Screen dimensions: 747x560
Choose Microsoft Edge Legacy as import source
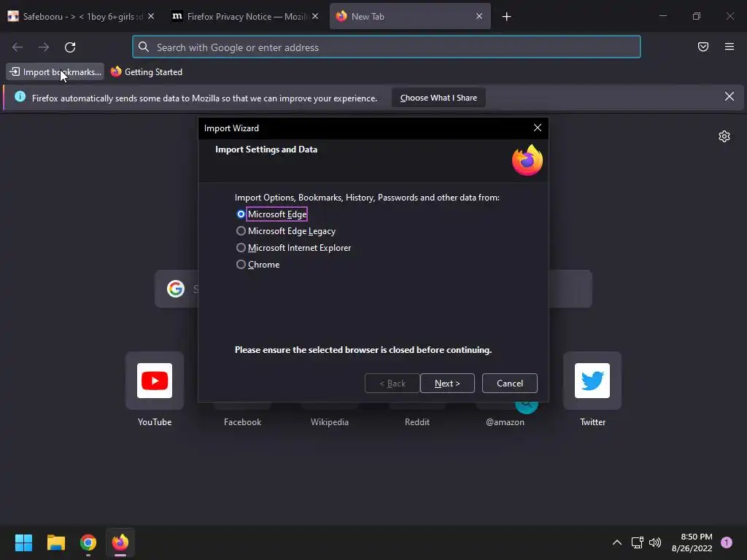241,231
